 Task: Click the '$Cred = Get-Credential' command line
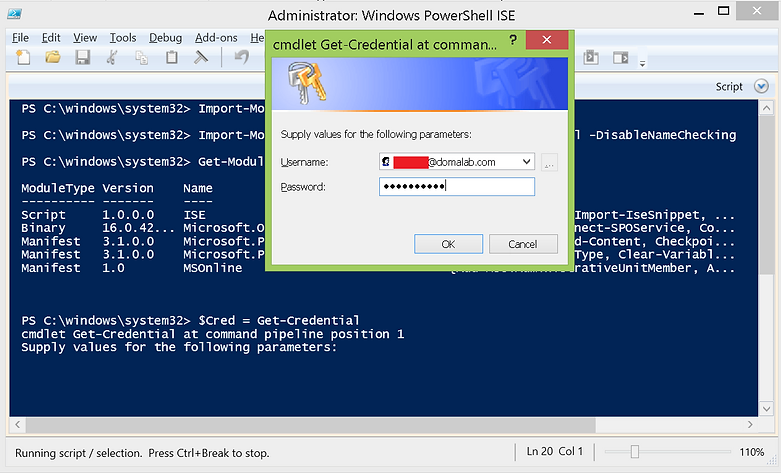pyautogui.click(x=278, y=320)
